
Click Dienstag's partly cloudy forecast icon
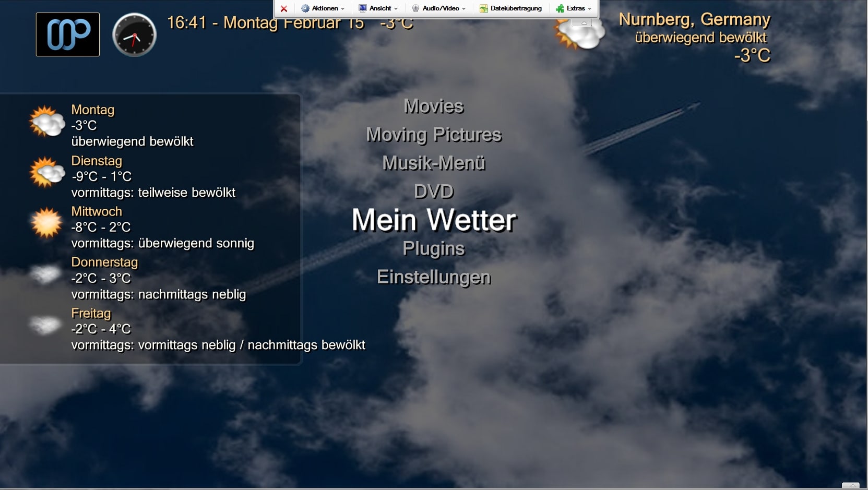(47, 172)
